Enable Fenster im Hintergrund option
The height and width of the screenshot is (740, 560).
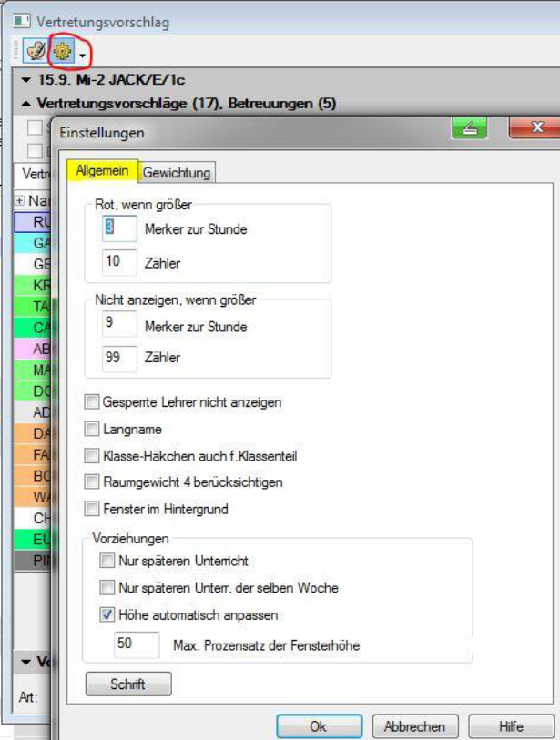pos(91,508)
